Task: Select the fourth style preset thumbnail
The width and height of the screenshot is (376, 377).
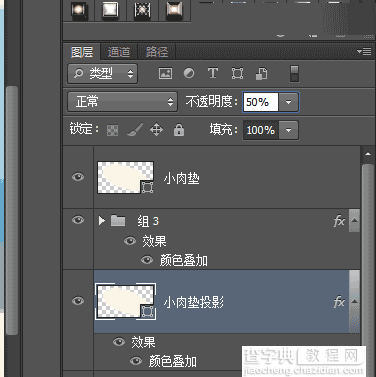Action: pos(174,10)
